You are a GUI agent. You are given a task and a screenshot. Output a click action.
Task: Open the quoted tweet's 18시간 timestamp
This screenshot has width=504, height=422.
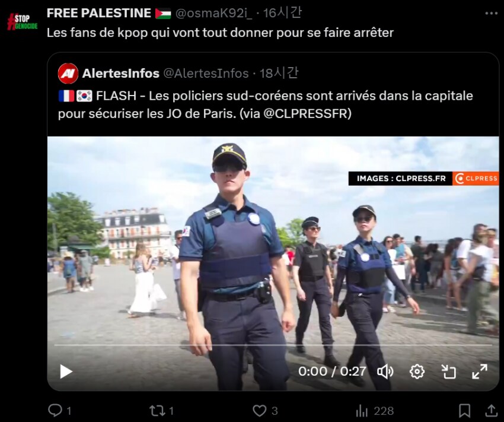[279, 74]
